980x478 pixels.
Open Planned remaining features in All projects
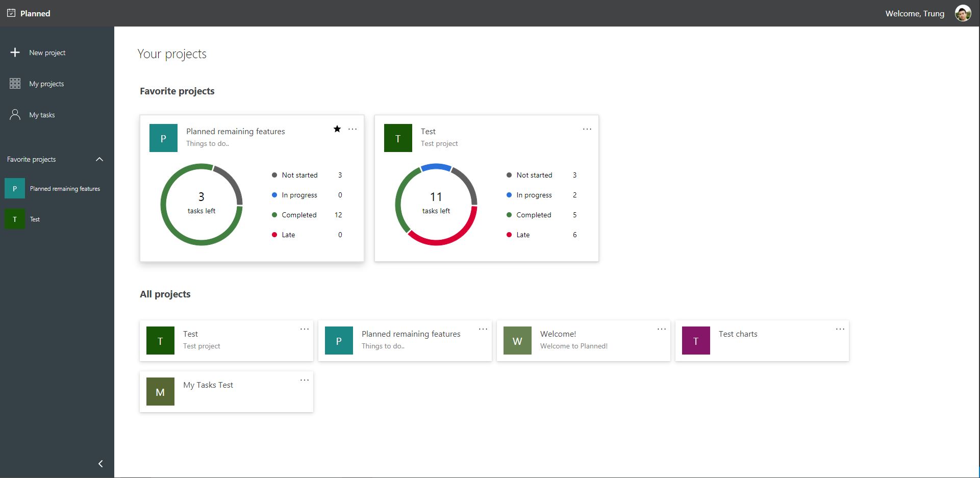(x=411, y=334)
